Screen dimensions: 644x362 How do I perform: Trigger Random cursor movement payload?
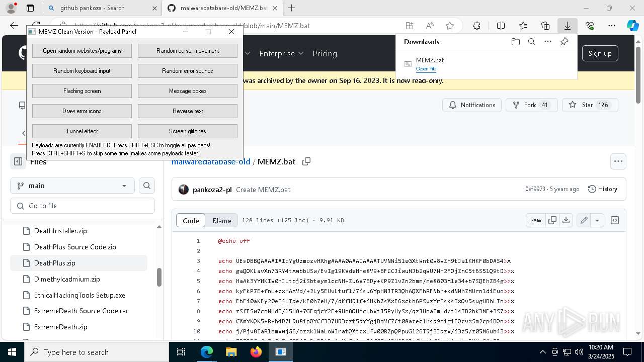point(188,51)
